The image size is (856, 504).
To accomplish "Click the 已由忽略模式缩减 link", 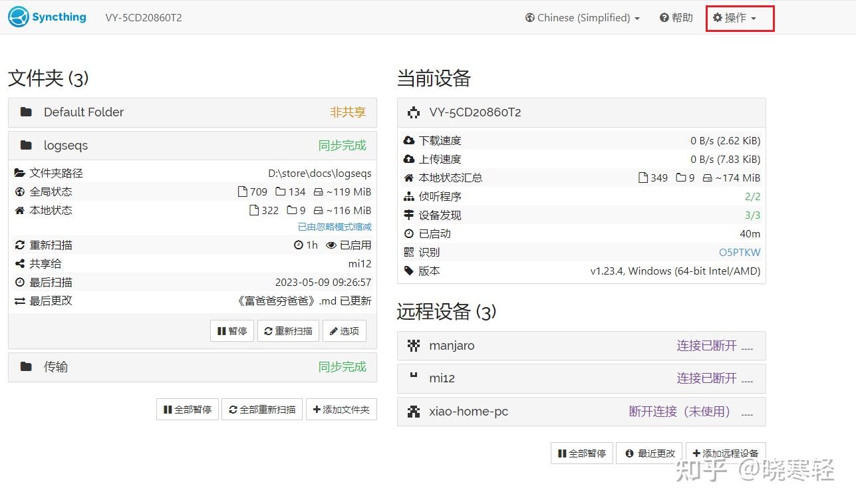I will 333,226.
